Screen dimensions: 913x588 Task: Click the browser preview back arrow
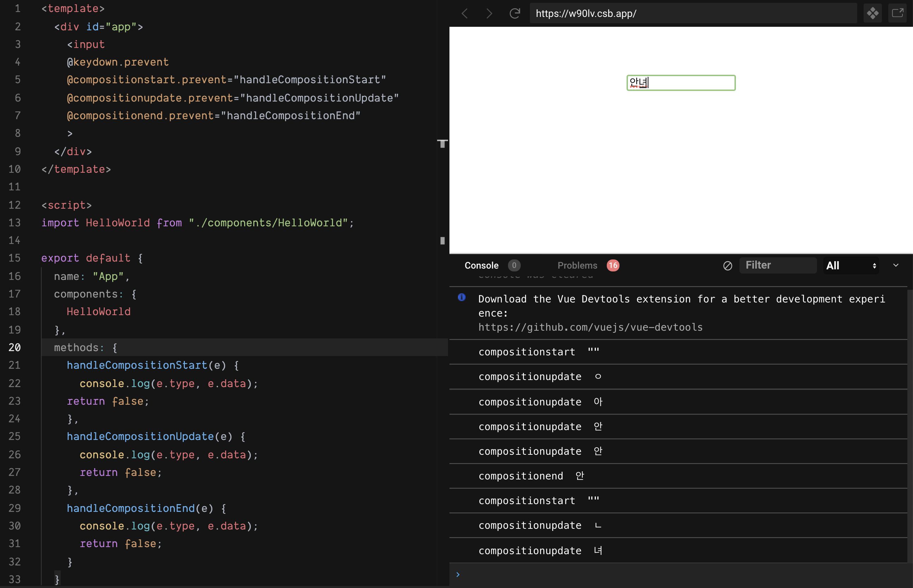(x=465, y=14)
